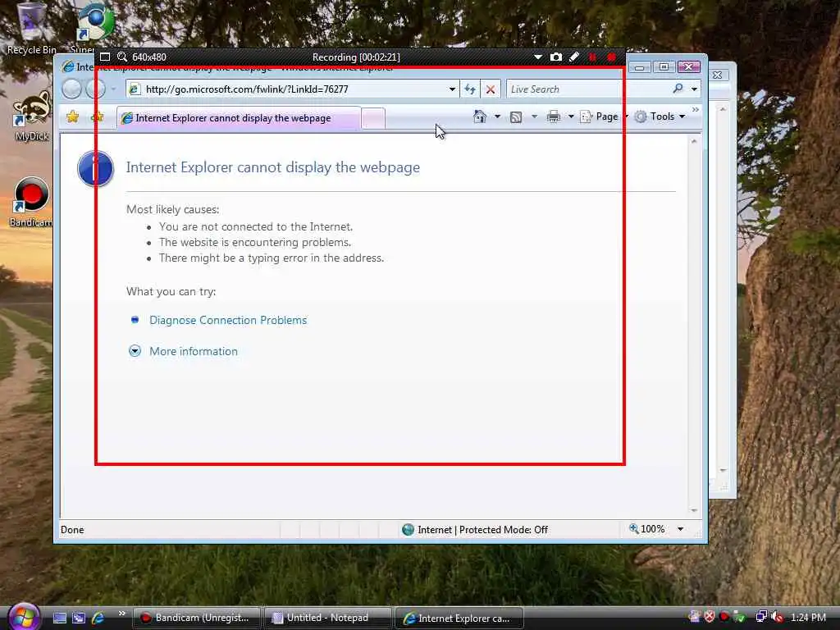Click the Internet Explorer Forward button

point(97,89)
